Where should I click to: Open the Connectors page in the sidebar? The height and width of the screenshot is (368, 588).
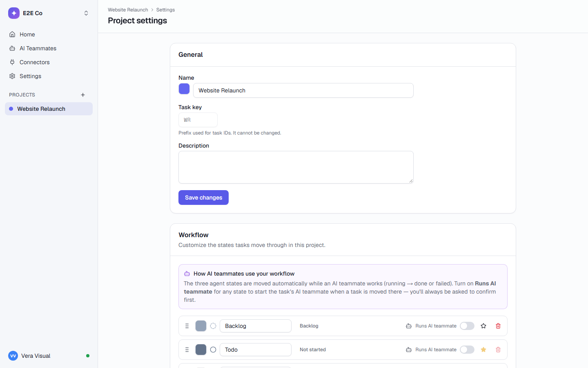pos(49,62)
